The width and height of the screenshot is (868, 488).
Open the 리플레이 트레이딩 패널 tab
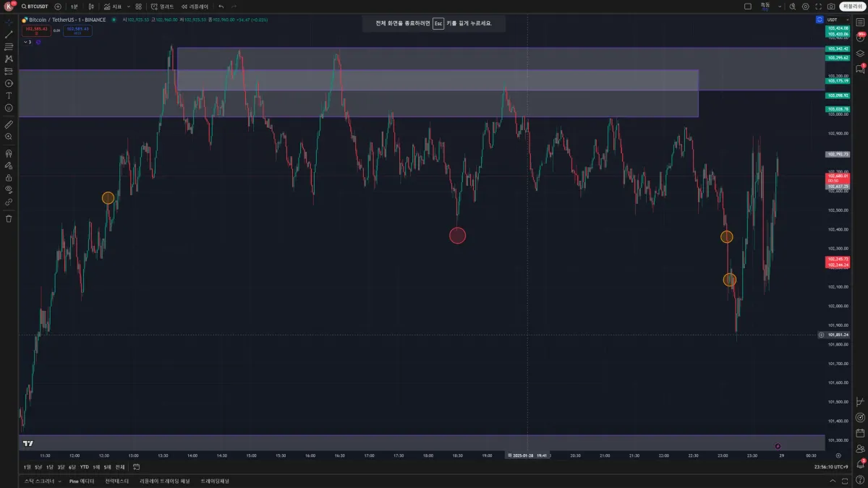click(x=165, y=481)
